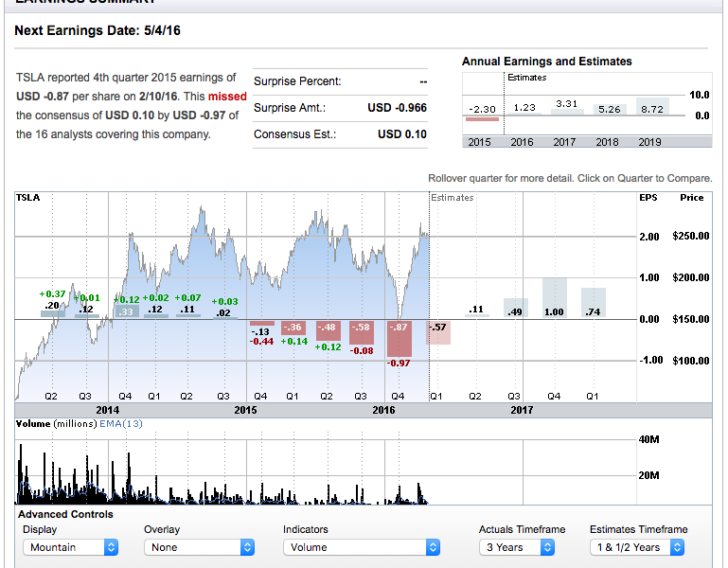Pick the 2019 annual estimate of 8.72
The height and width of the screenshot is (568, 728).
click(x=652, y=107)
